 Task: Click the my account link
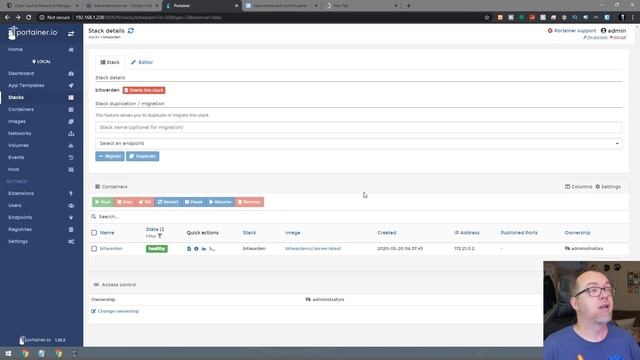pyautogui.click(x=596, y=38)
